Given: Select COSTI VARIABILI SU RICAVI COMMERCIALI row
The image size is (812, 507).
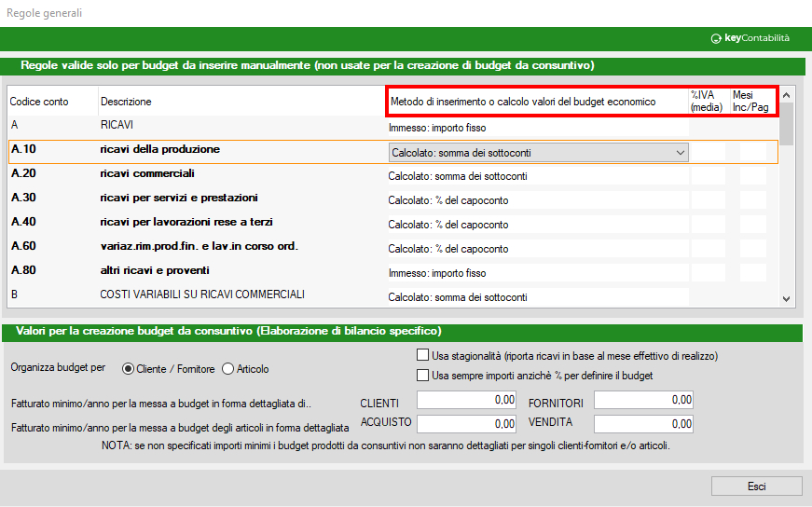Looking at the screenshot, I should tap(202, 295).
